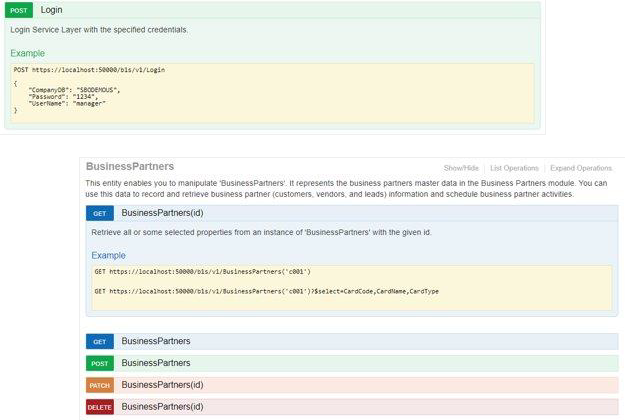Viewport: 625px width, 420px height.
Task: Click the Example heading under GET BusinessPartners(id)
Action: coord(108,255)
